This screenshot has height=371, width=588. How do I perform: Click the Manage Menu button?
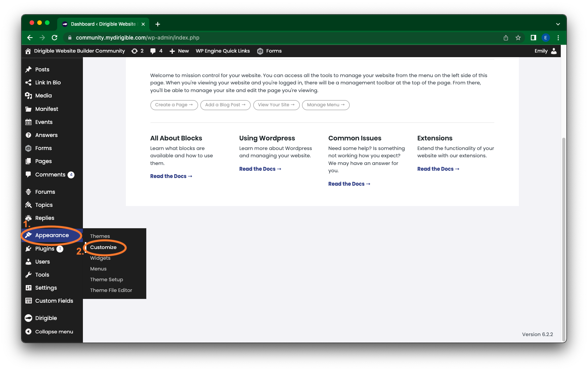(326, 105)
